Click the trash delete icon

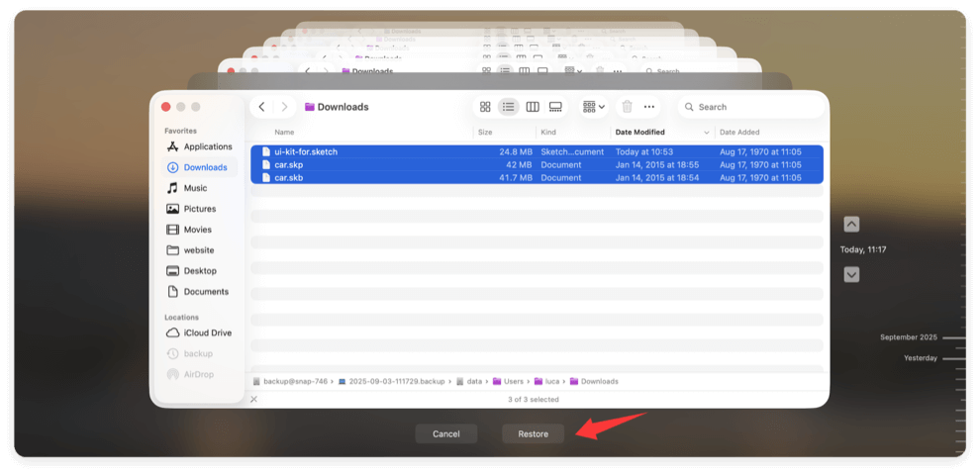[x=627, y=107]
